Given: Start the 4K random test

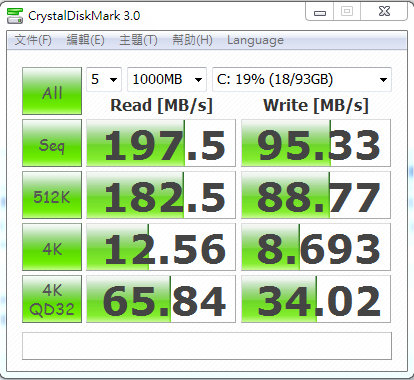Looking at the screenshot, I should [52, 247].
